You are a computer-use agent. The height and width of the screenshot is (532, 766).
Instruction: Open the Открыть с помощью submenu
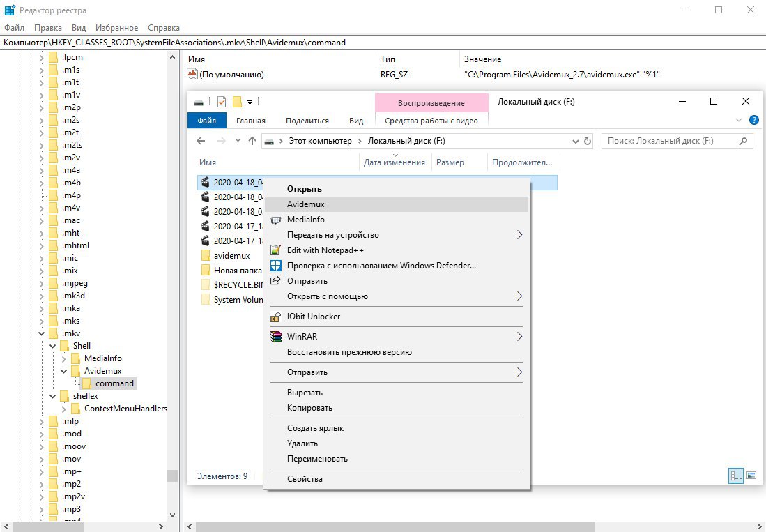click(396, 296)
